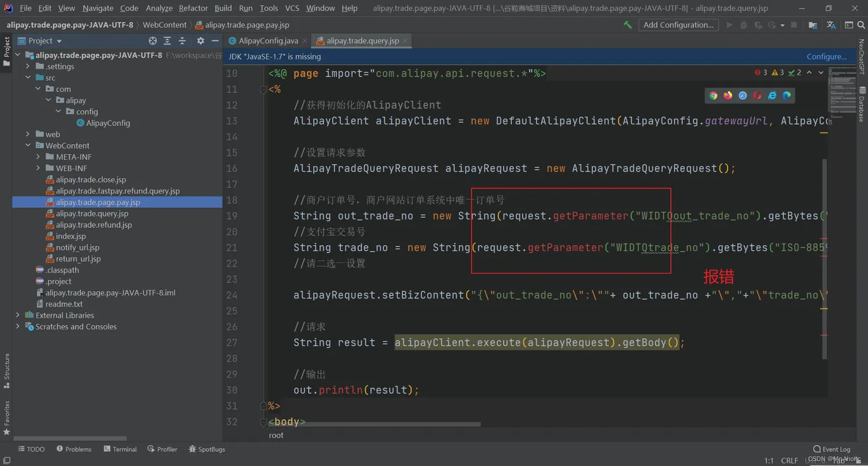Expand the WEB-INF folder

click(38, 168)
